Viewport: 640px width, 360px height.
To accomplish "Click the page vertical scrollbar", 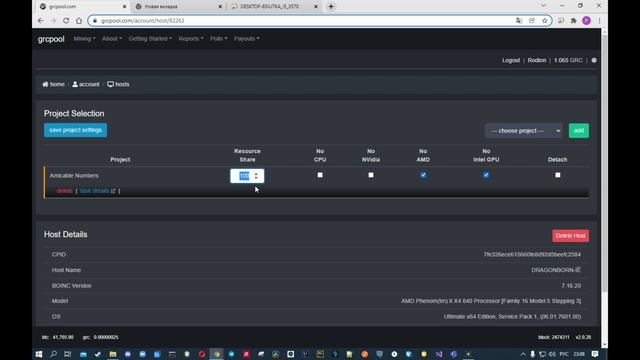I will pyautogui.click(x=604, y=163).
